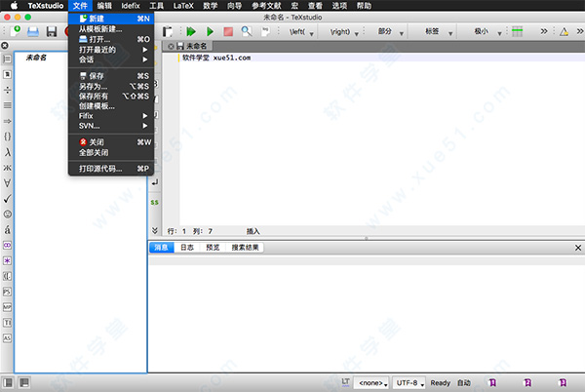This screenshot has width=585, height=392.
Task: Click the view log toolbar icon
Action: 265,32
